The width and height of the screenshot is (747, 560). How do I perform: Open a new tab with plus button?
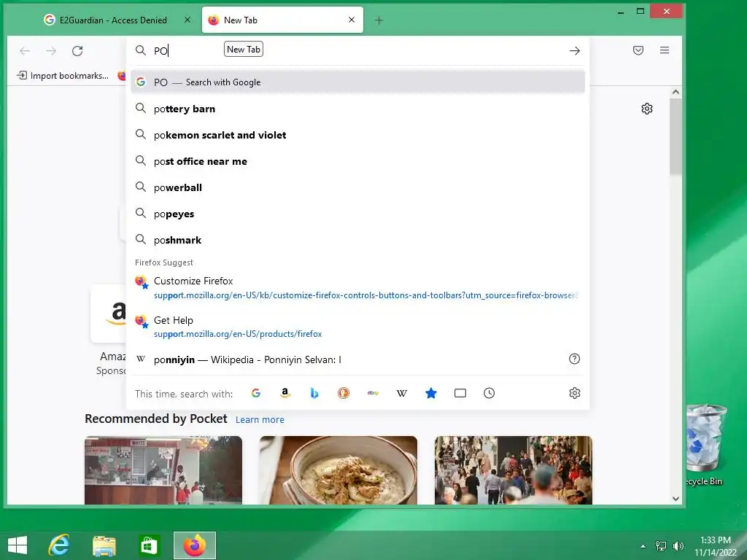[379, 20]
